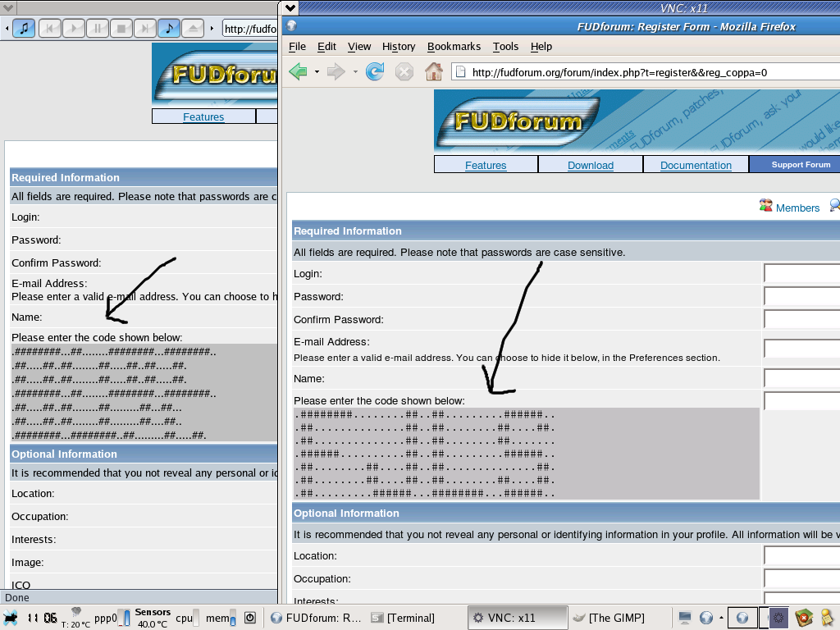This screenshot has height=630, width=840.
Task: Click the power button icon on the panel
Action: pos(250,618)
